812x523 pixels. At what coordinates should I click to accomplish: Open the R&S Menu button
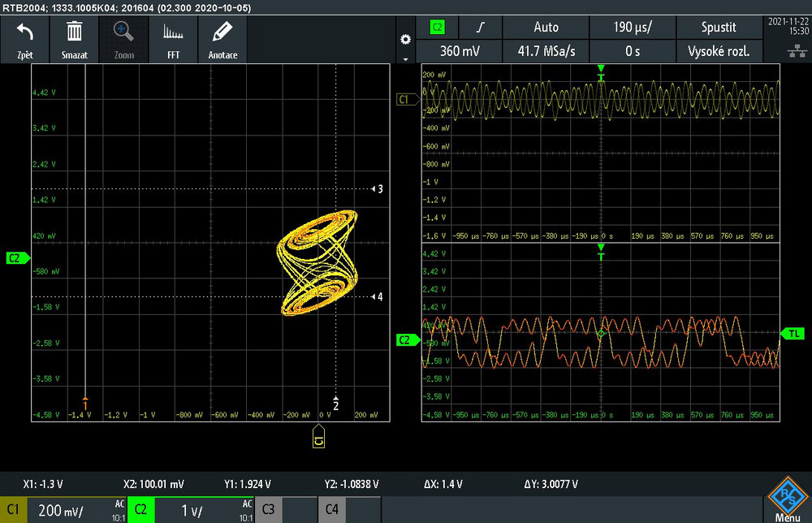(x=787, y=499)
